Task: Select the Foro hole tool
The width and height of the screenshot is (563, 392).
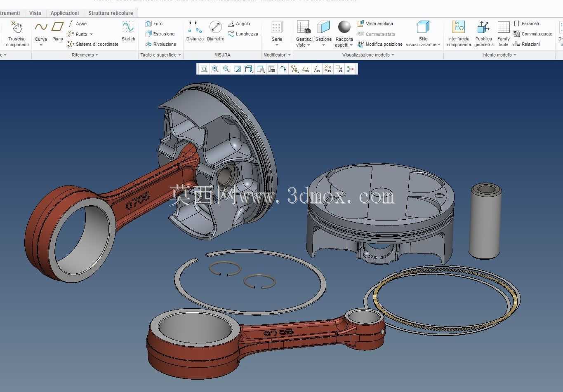Action: click(x=154, y=24)
